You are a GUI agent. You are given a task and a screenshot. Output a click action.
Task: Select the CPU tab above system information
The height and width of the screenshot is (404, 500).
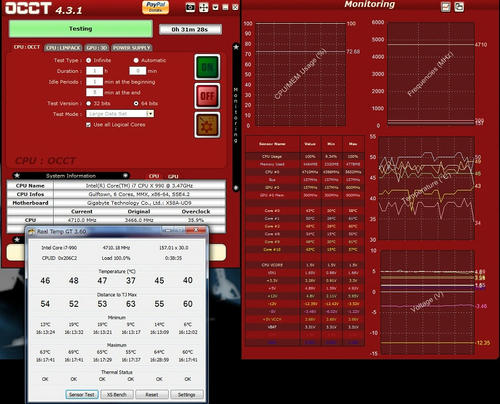click(154, 176)
